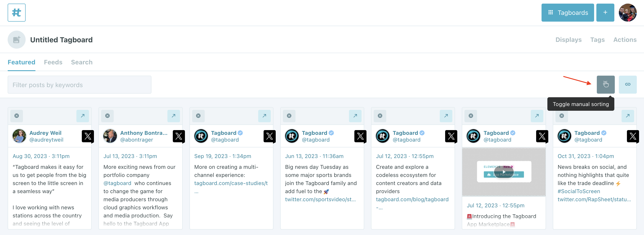Image resolution: width=644 pixels, height=235 pixels.
Task: Click the Oct 31, 2023 · 1:04pm timestamp
Action: tap(586, 156)
